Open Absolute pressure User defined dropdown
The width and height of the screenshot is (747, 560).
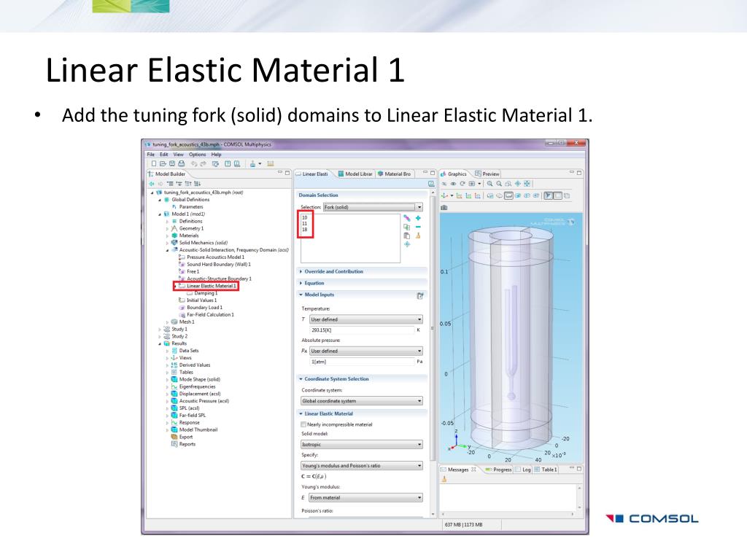click(366, 351)
